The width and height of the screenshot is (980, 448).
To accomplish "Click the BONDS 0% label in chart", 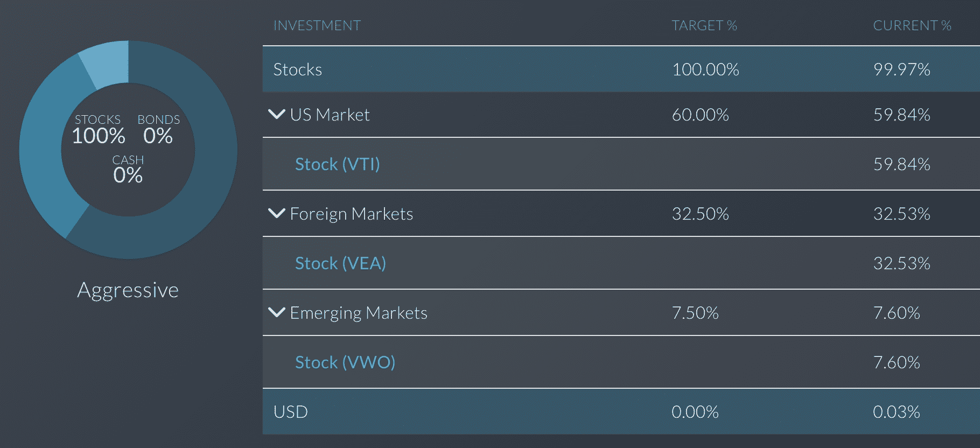I will click(158, 129).
